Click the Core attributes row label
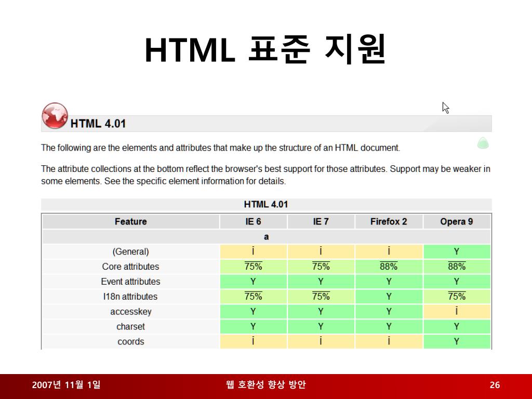 pyautogui.click(x=130, y=267)
